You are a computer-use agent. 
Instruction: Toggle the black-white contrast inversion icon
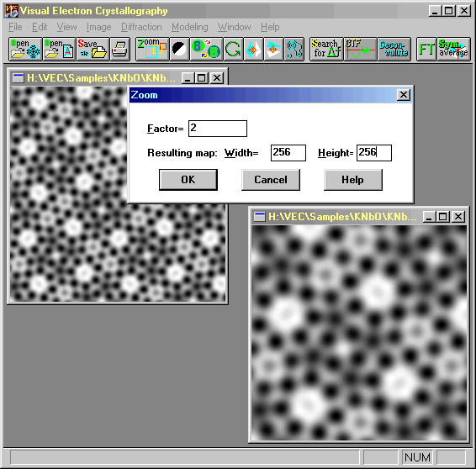(x=179, y=49)
